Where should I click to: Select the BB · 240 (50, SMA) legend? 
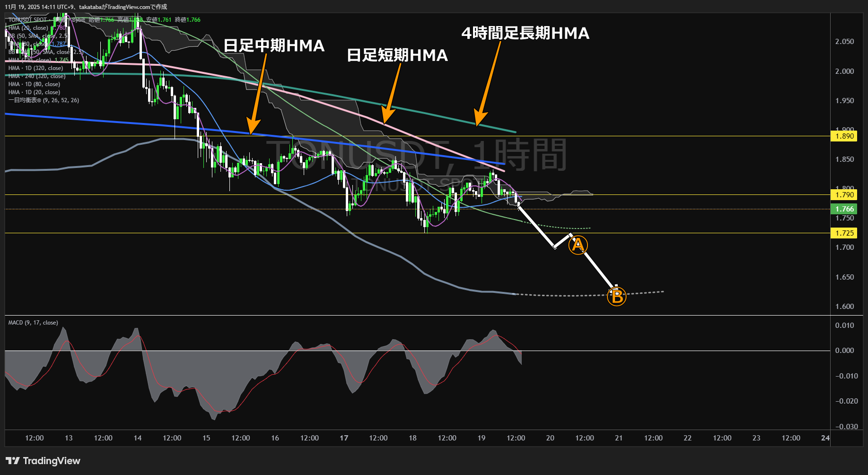coord(46,52)
